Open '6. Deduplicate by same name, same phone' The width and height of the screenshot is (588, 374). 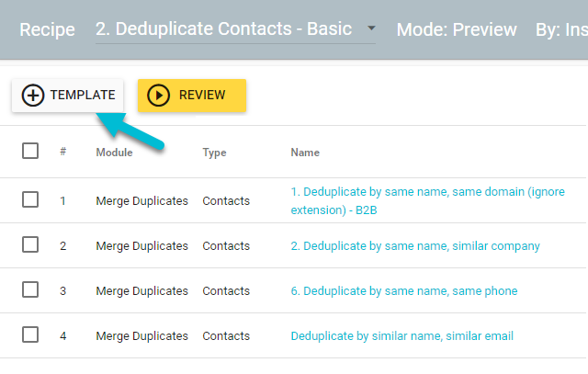tap(404, 291)
